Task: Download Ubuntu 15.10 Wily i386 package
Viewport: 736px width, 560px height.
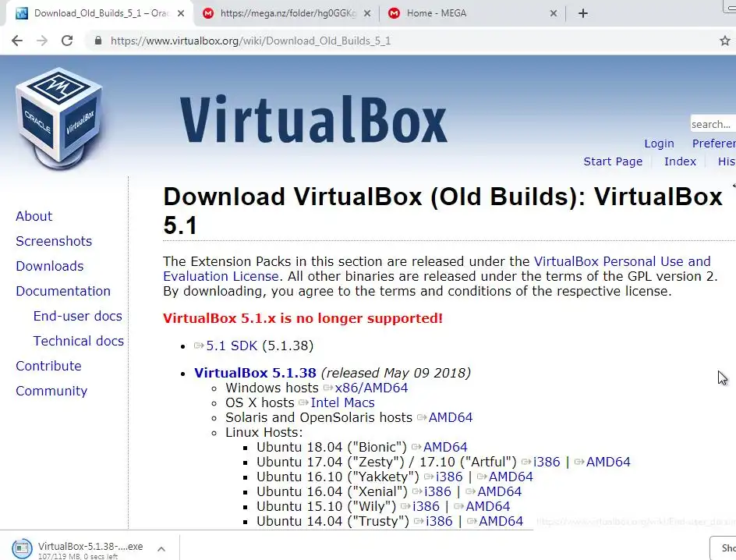Action: (x=426, y=506)
